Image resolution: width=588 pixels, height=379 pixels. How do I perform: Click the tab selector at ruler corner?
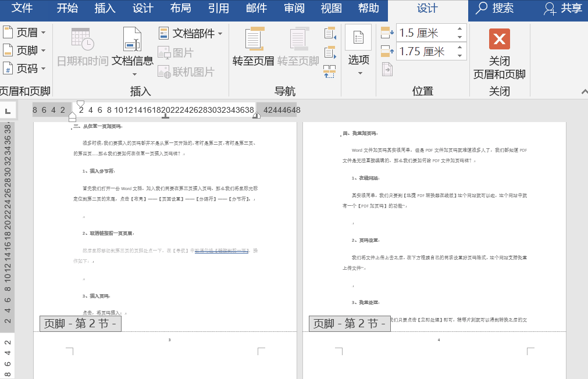point(8,111)
